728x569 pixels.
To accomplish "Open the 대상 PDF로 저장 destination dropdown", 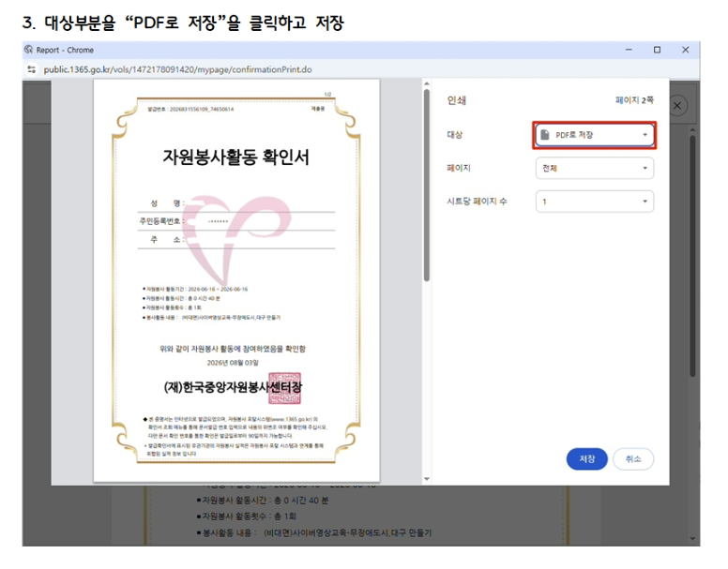I will (594, 135).
